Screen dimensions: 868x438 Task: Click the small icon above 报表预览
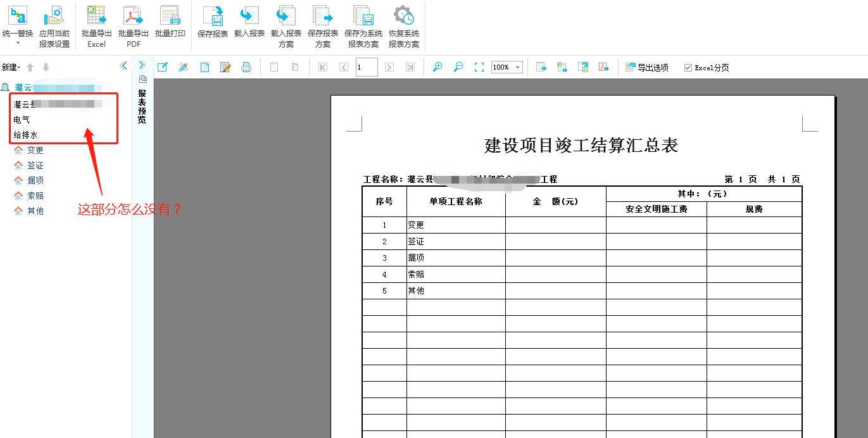142,79
